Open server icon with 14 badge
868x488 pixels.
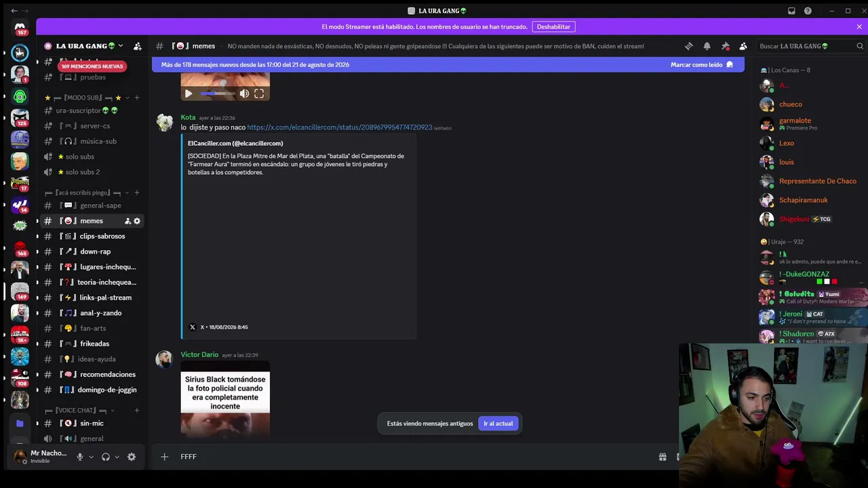click(20, 205)
